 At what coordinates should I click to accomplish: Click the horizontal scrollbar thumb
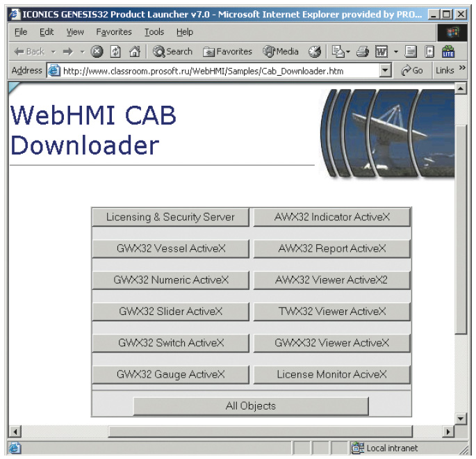260,431
